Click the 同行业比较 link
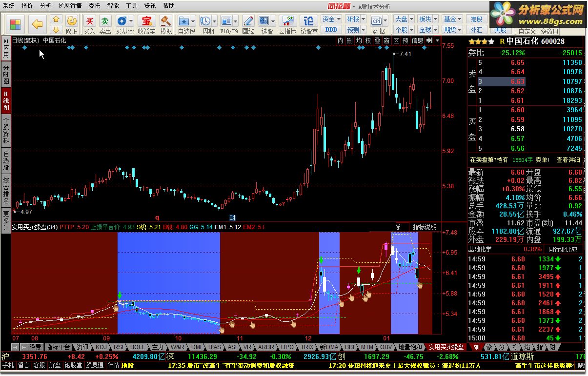The width and height of the screenshot is (588, 376). click(x=563, y=249)
